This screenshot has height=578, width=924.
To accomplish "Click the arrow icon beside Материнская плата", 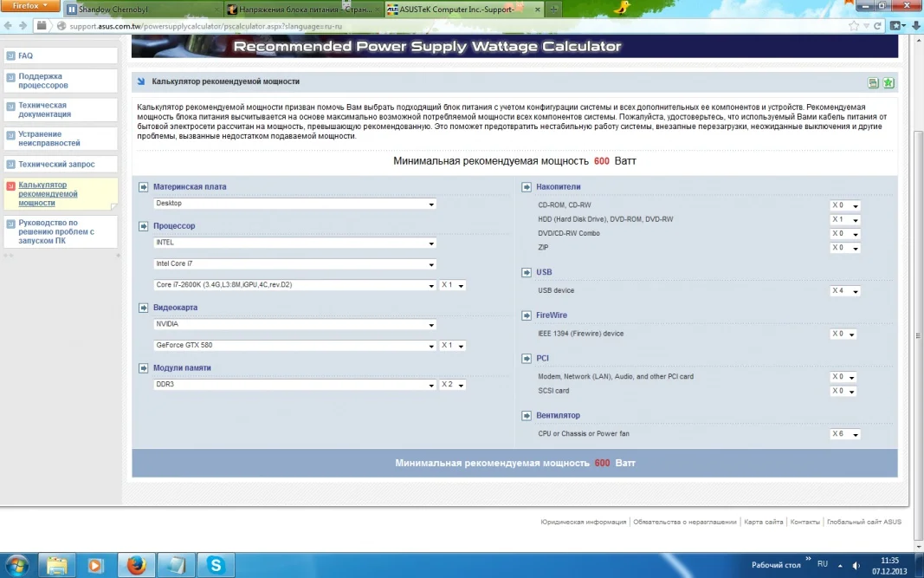I will click(143, 187).
